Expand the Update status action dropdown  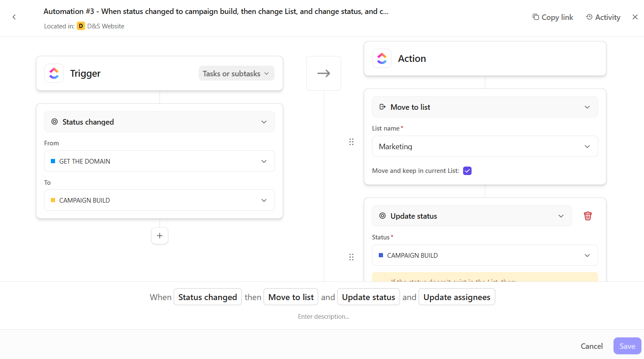click(472, 216)
